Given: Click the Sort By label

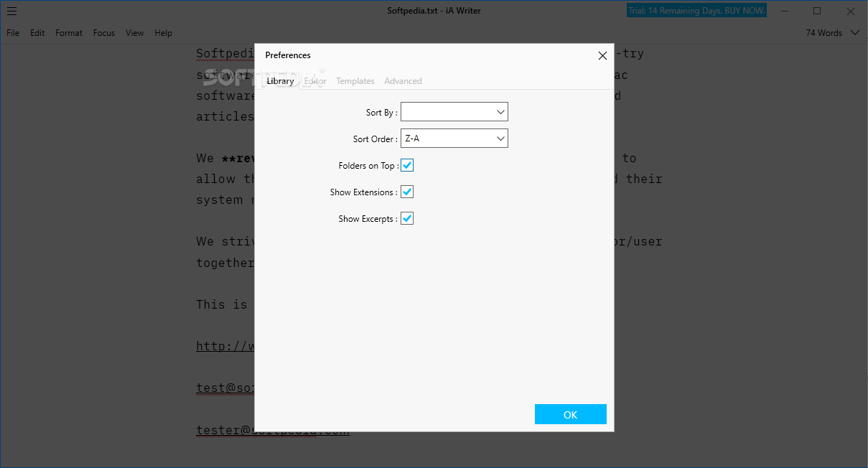Looking at the screenshot, I should tap(381, 113).
